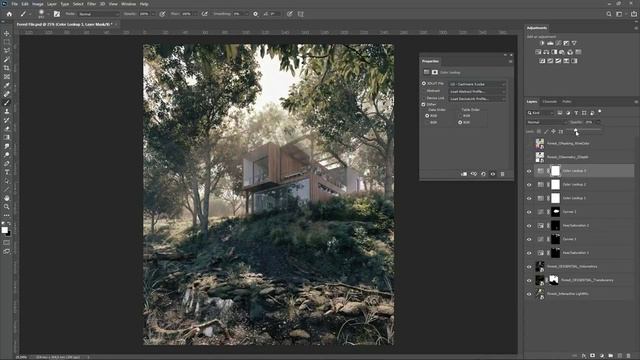Open the brush settings panel icon
This screenshot has width=640, height=360.
point(57,14)
